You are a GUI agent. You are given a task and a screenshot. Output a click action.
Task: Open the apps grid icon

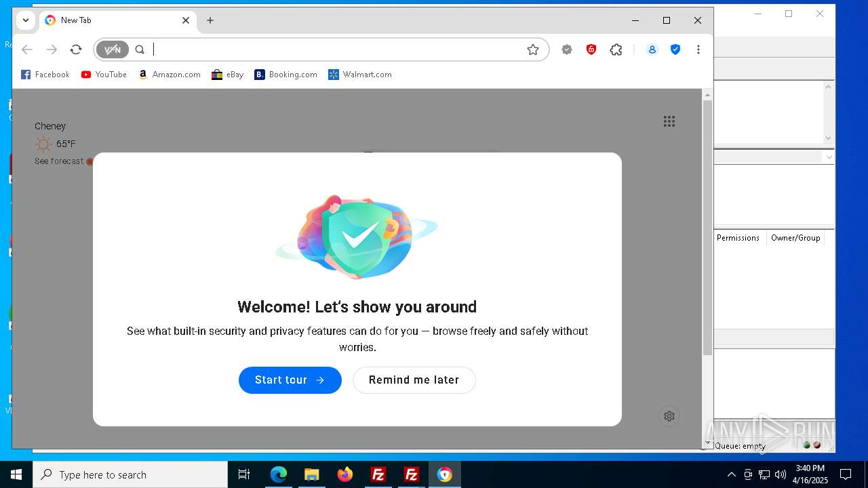pos(669,121)
